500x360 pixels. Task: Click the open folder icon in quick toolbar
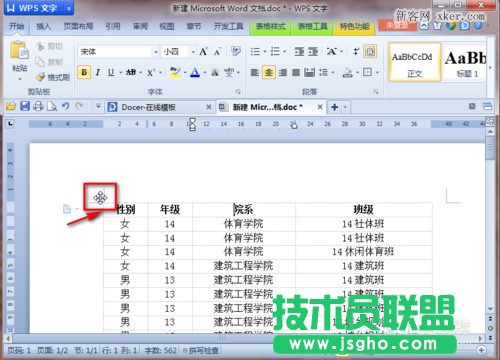[11, 107]
